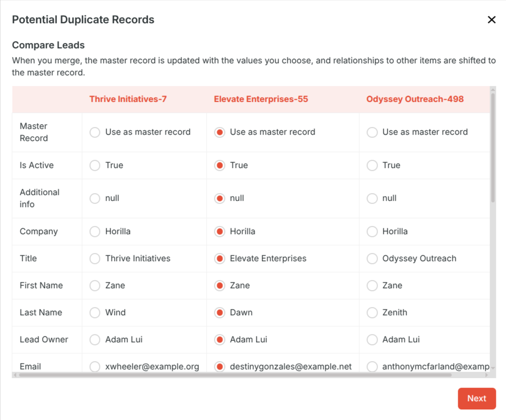This screenshot has width=506, height=420.
Task: Select the title Elevate Enterprises radio
Action: (220, 259)
